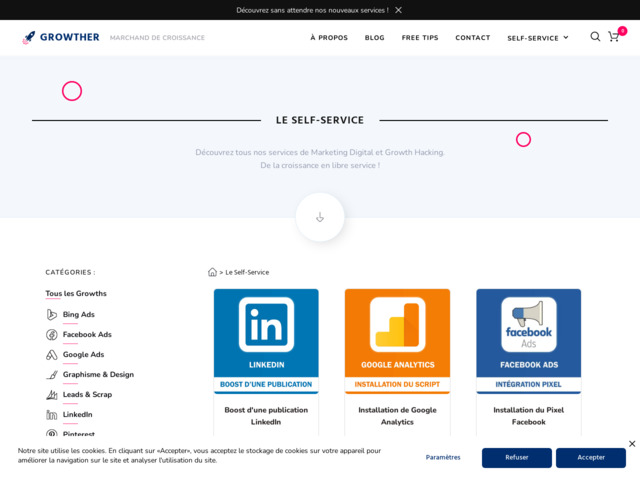Open Installation du Pixel Facebook title
640x480 pixels.
click(x=529, y=416)
